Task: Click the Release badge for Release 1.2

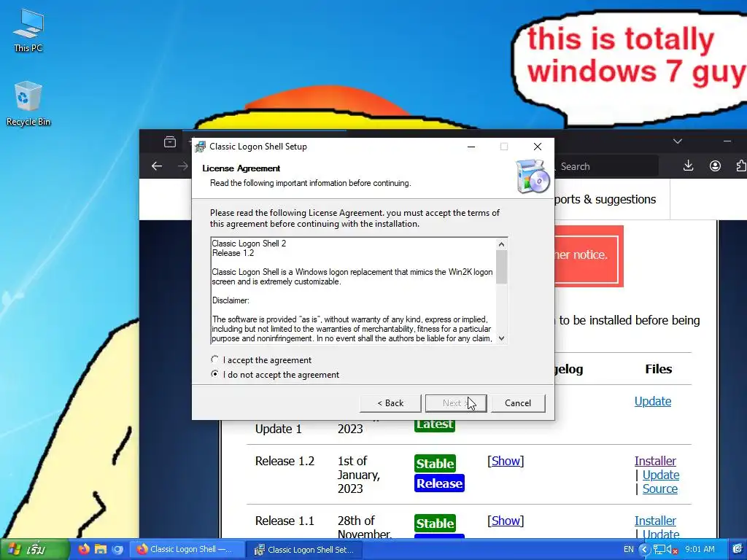Action: tap(439, 483)
